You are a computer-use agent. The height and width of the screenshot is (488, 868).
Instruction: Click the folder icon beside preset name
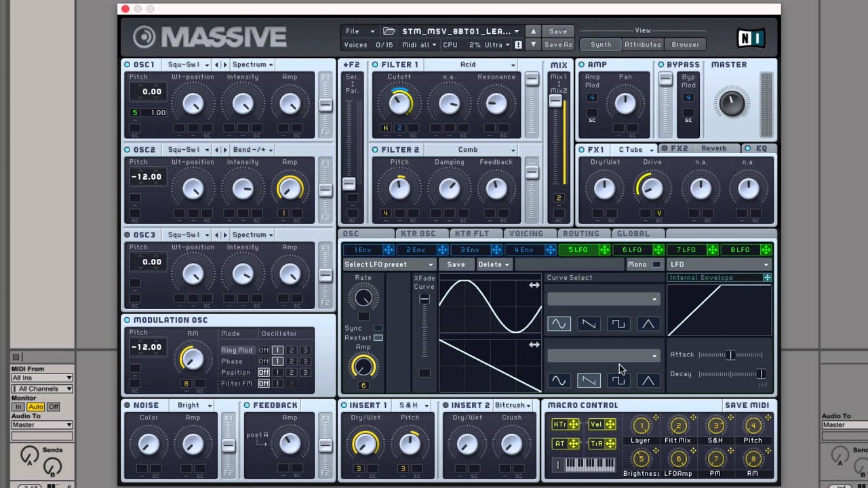389,31
